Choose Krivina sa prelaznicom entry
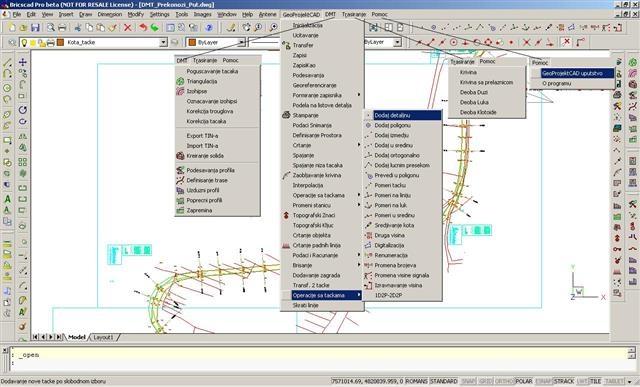The height and width of the screenshot is (387, 640). click(487, 82)
